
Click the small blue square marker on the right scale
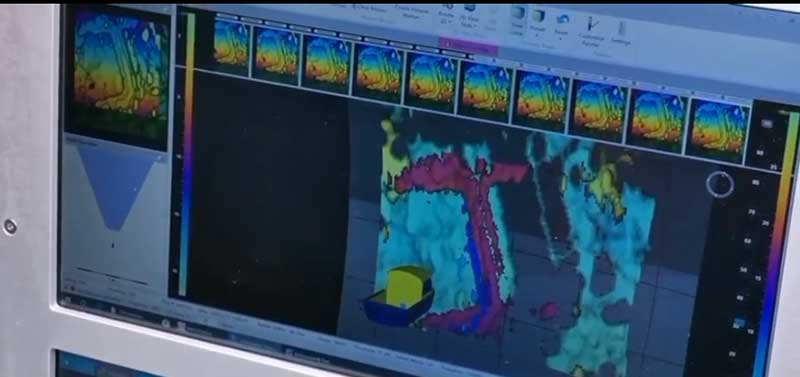pyautogui.click(x=739, y=323)
